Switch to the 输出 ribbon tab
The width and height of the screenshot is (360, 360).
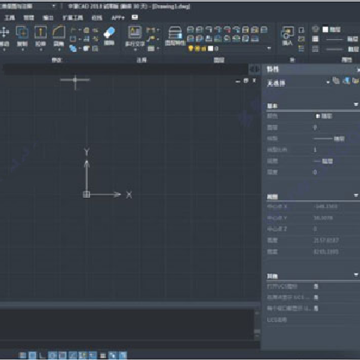[48, 18]
